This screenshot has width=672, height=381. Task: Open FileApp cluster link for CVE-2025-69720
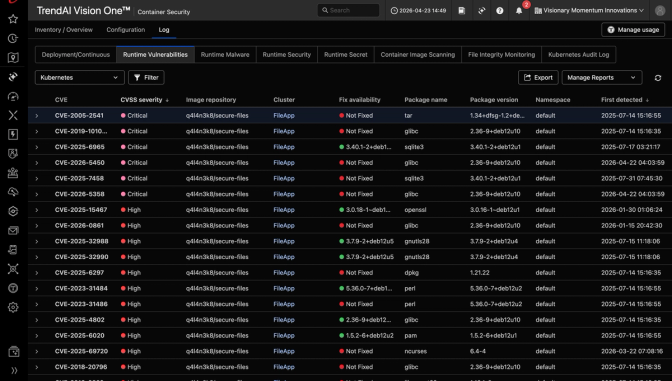(x=284, y=351)
